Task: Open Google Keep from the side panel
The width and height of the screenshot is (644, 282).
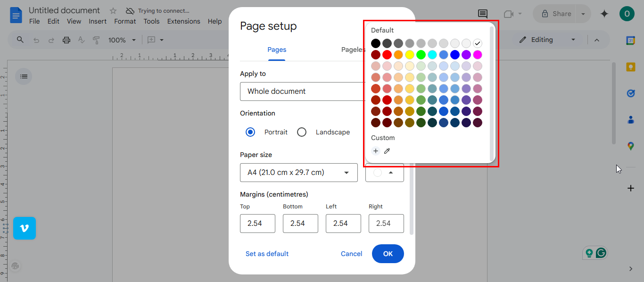Action: pos(630,66)
